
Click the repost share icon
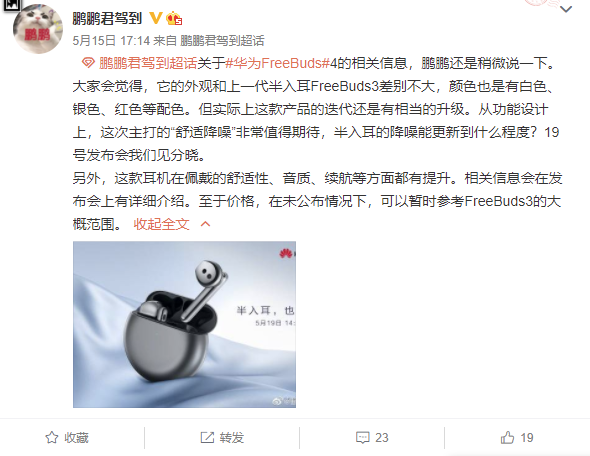click(x=207, y=438)
